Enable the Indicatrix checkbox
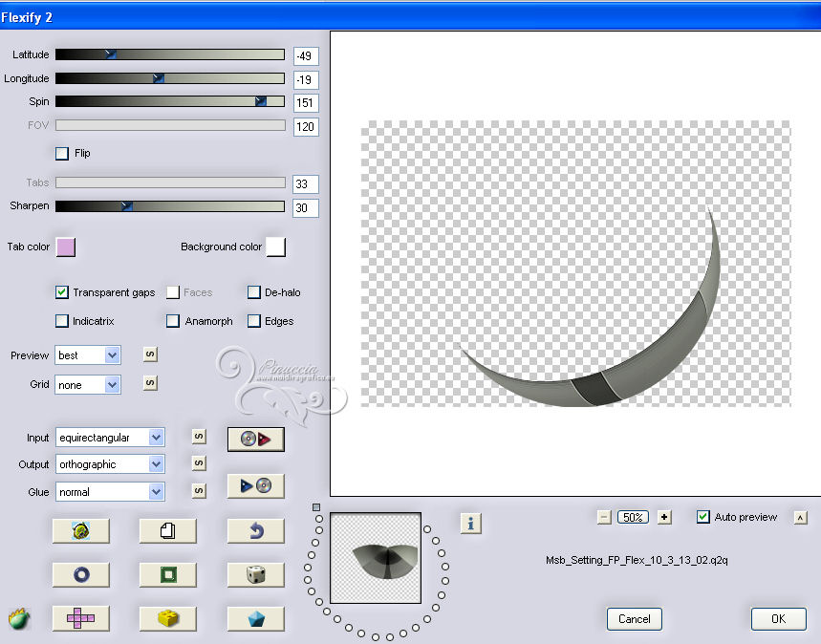The width and height of the screenshot is (821, 644). click(62, 321)
